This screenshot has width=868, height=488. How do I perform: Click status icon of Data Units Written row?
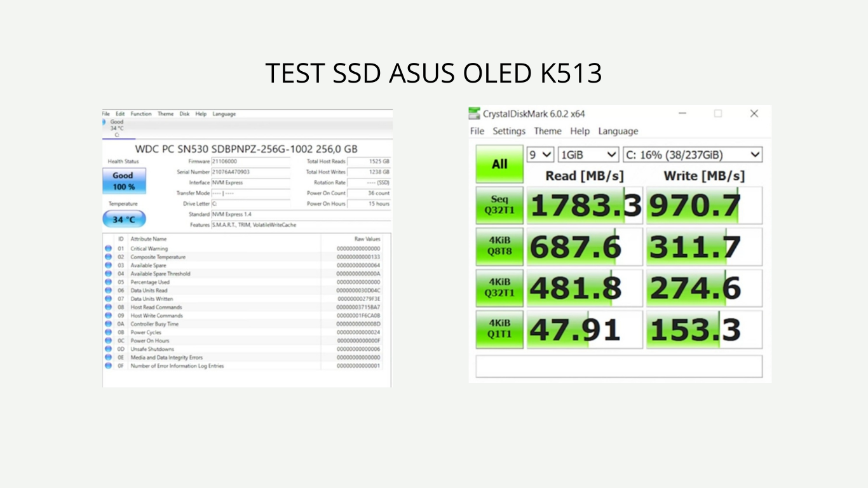click(x=108, y=299)
